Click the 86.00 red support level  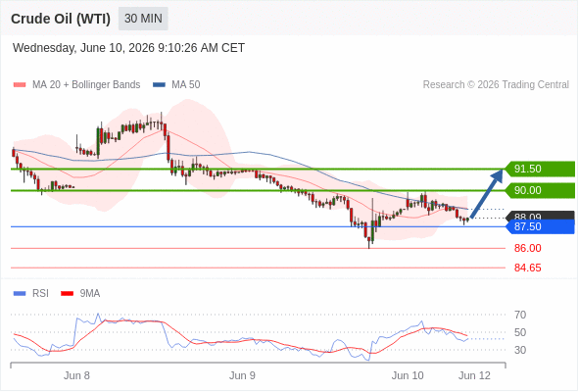pyautogui.click(x=527, y=248)
